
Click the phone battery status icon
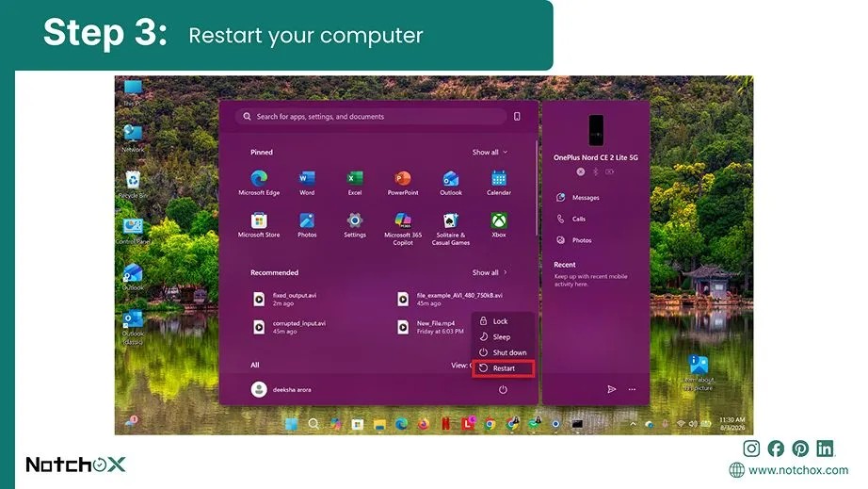pyautogui.click(x=610, y=171)
